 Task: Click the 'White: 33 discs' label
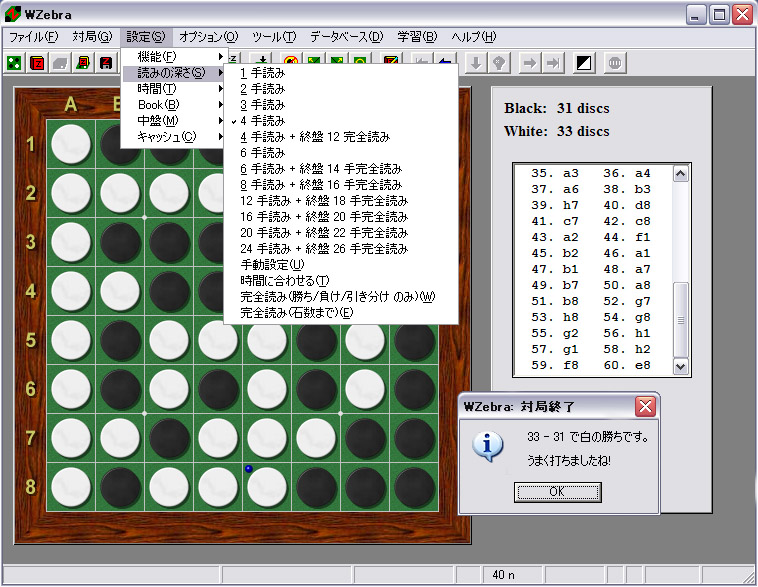click(557, 132)
